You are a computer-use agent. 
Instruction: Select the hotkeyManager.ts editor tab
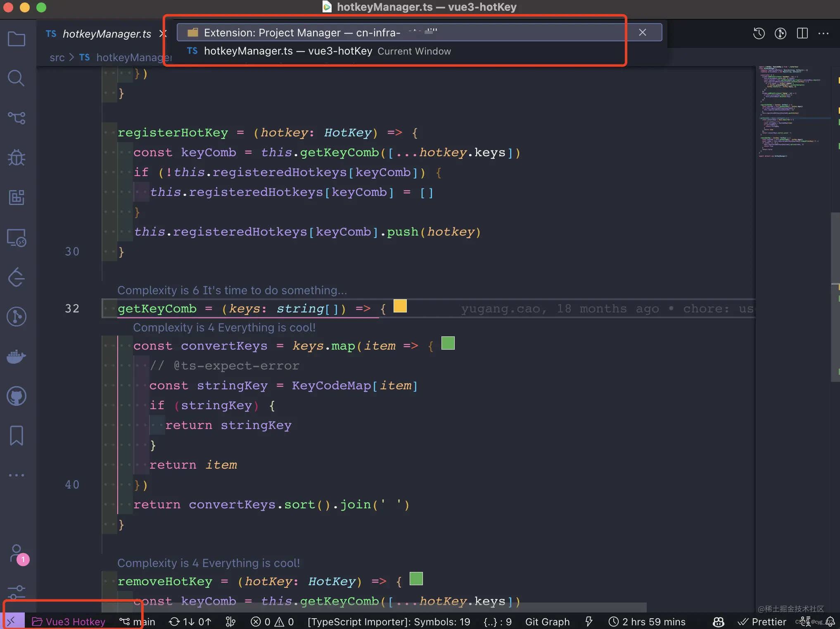pos(99,34)
